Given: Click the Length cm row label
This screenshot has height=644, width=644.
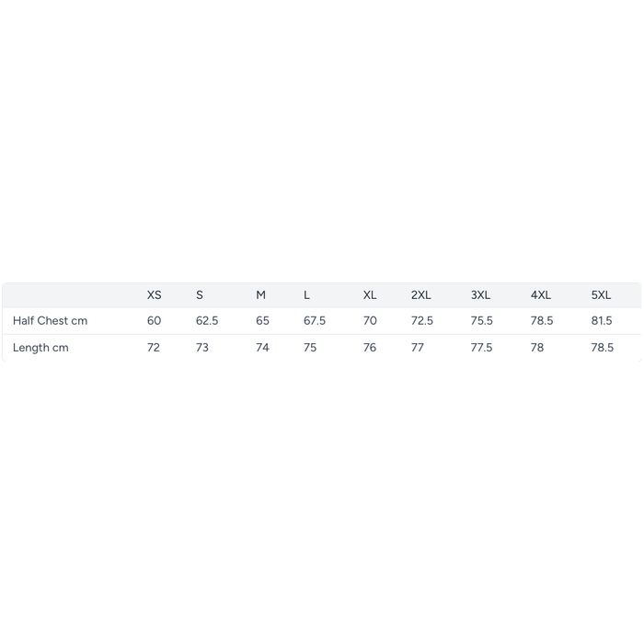Looking at the screenshot, I should coord(40,348).
